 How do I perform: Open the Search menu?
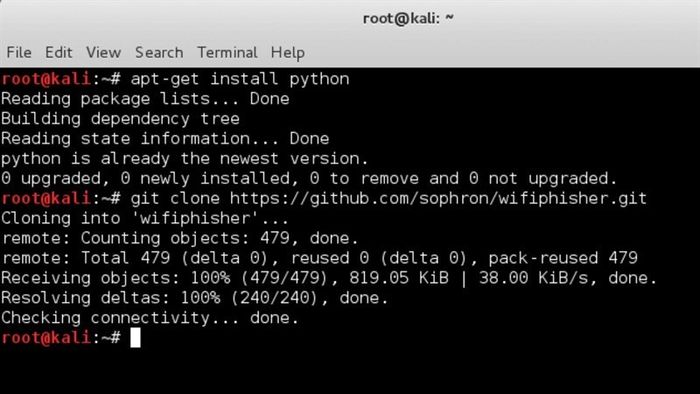point(159,53)
